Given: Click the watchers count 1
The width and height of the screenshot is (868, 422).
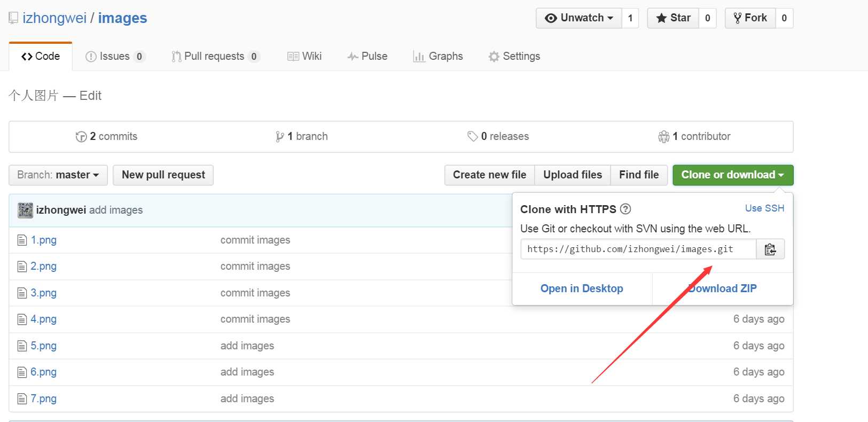Looking at the screenshot, I should pyautogui.click(x=630, y=18).
